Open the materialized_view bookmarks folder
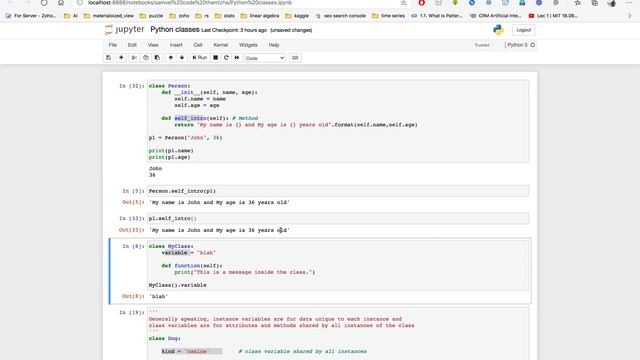The width and height of the screenshot is (640, 360). click(109, 16)
